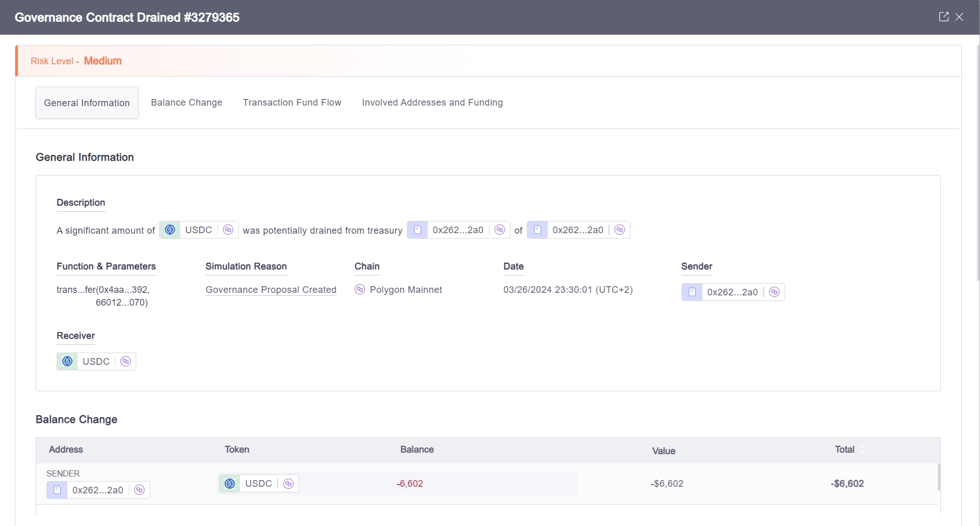Switch to the Balance Change tab
This screenshot has height=526, width=980.
pos(186,103)
